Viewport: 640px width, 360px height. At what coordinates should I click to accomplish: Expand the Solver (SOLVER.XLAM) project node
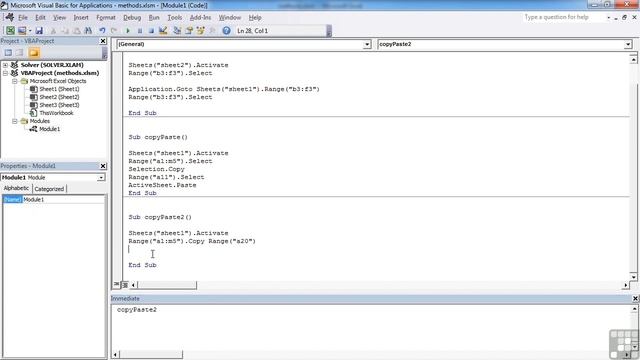click(x=5, y=65)
